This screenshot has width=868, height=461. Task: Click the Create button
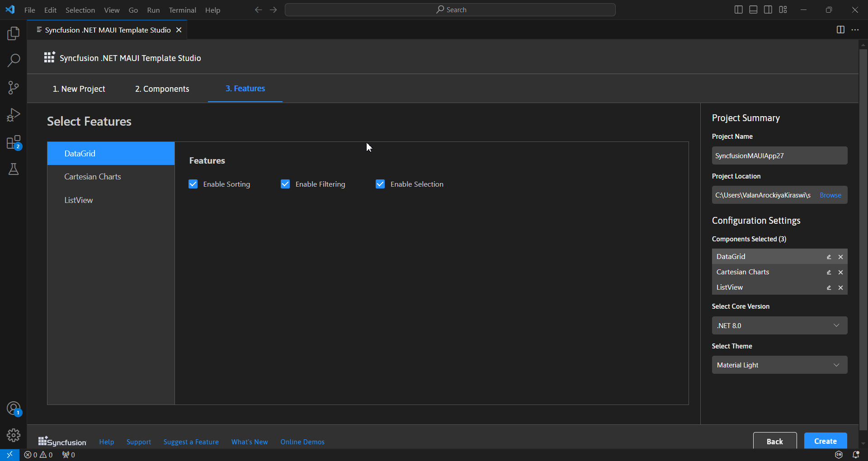click(825, 441)
